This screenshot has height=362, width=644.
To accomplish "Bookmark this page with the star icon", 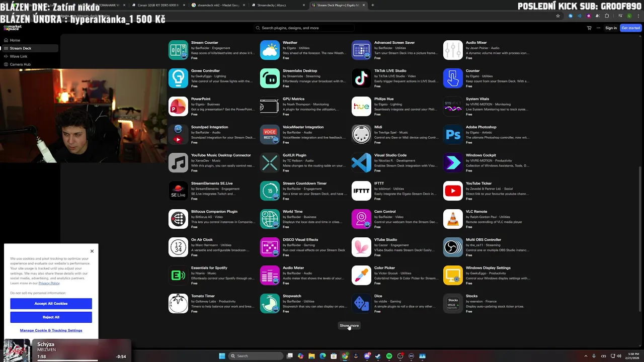I will [x=558, y=16].
